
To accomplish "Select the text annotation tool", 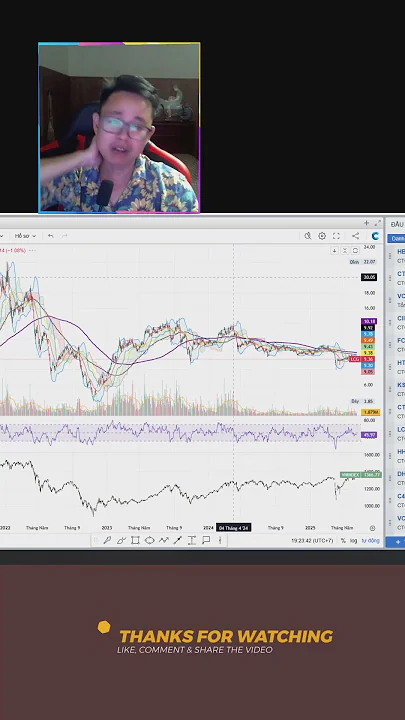I will [191, 540].
